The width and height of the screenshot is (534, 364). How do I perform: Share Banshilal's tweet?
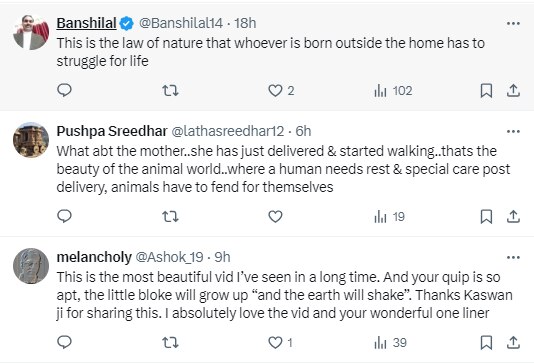click(x=513, y=91)
